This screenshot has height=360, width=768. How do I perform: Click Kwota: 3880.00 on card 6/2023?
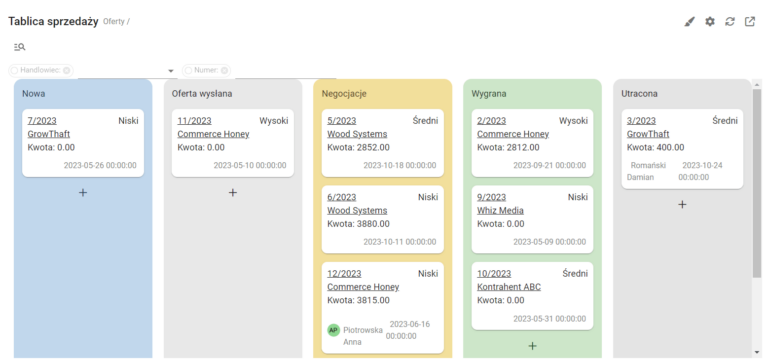[x=359, y=224]
